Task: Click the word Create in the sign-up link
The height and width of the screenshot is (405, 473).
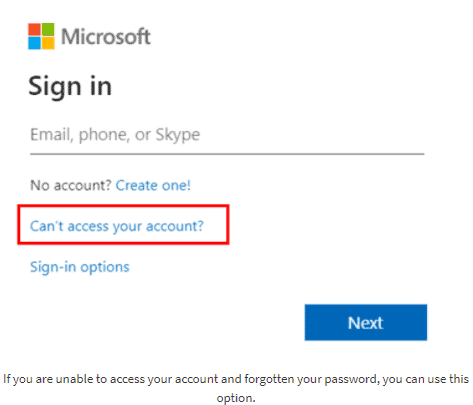Action: (137, 185)
